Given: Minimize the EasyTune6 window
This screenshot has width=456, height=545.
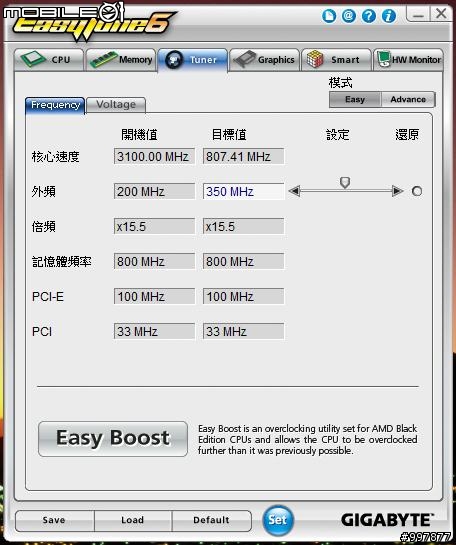Looking at the screenshot, I should 418,14.
